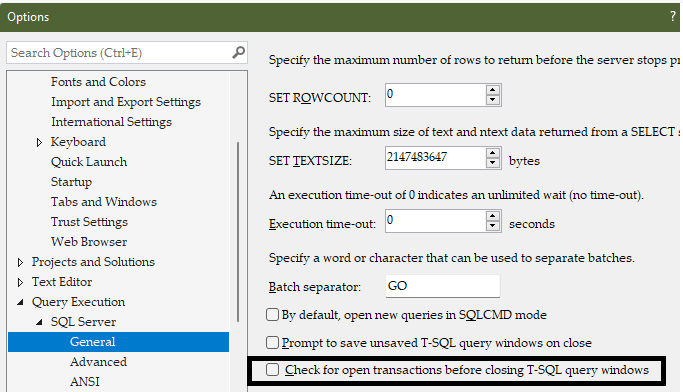The width and height of the screenshot is (683, 392).
Task: Click into the Batch separator field
Action: pyautogui.click(x=443, y=286)
